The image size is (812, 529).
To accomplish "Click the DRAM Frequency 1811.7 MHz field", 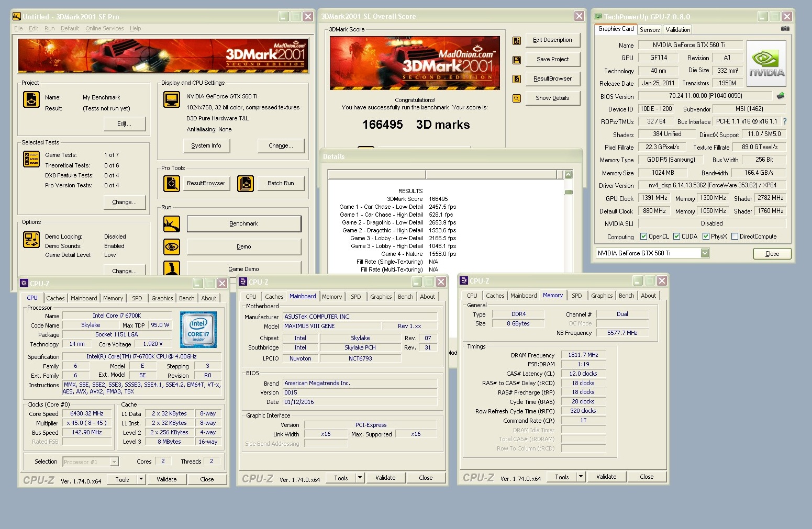I will click(x=583, y=355).
